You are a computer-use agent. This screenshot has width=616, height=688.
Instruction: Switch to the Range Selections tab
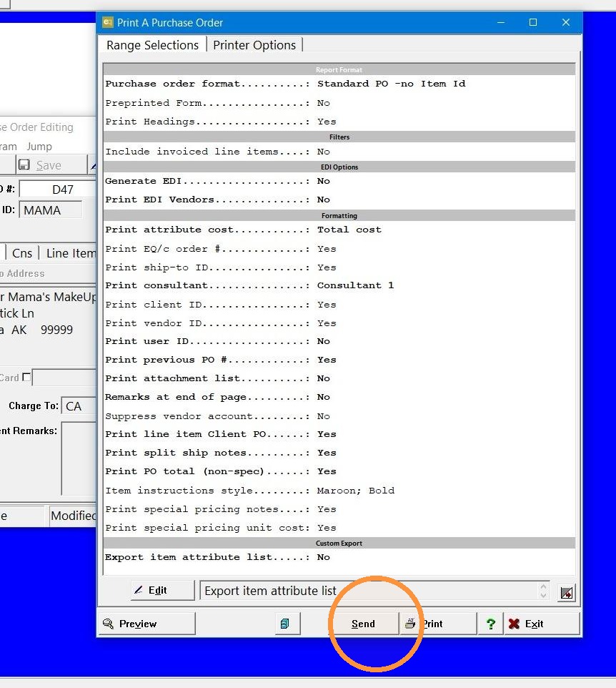pyautogui.click(x=153, y=45)
